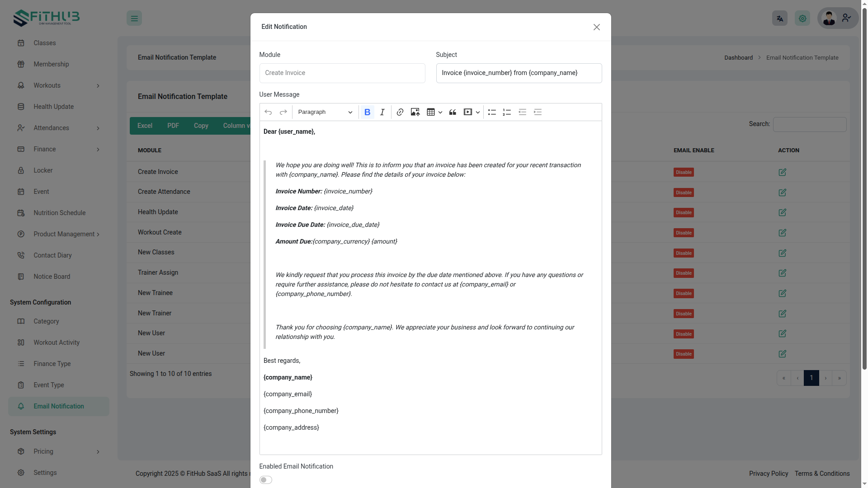This screenshot has width=868, height=488.
Task: Toggle Enabled Email Notification switch
Action: coord(266,480)
